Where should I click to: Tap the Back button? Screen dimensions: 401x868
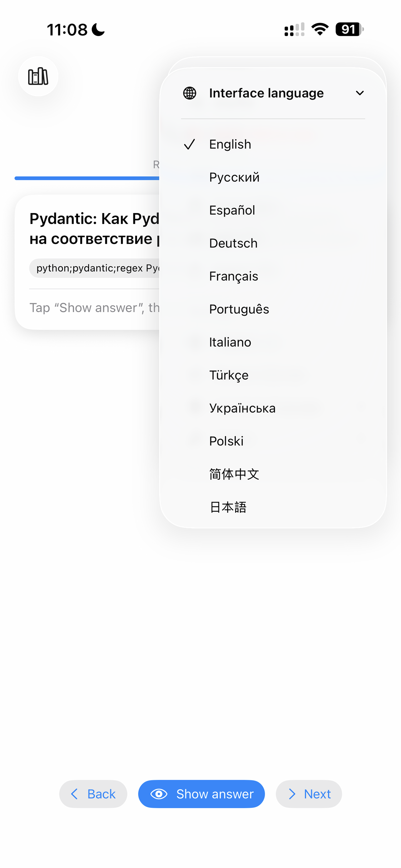93,794
